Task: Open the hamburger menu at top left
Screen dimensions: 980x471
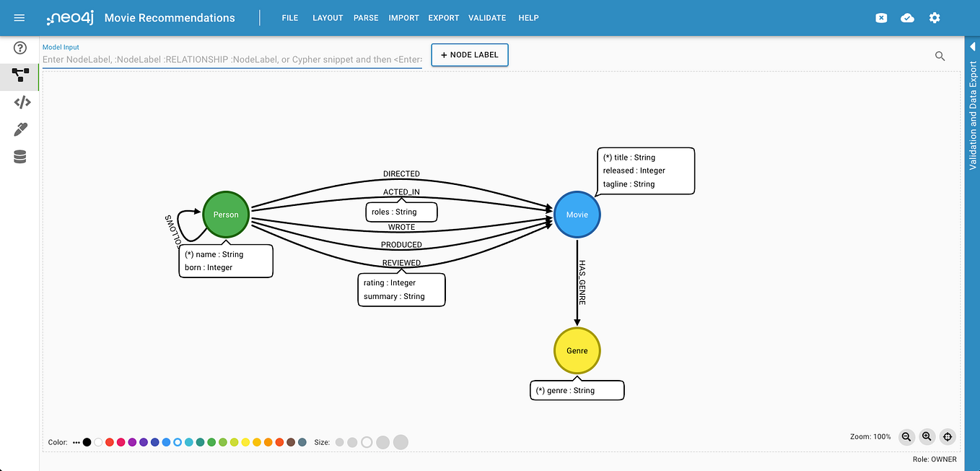Action: 19,17
